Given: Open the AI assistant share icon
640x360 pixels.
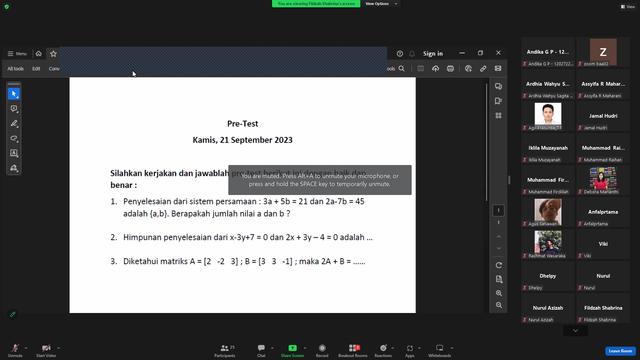Looking at the screenshot, I should [x=468, y=69].
